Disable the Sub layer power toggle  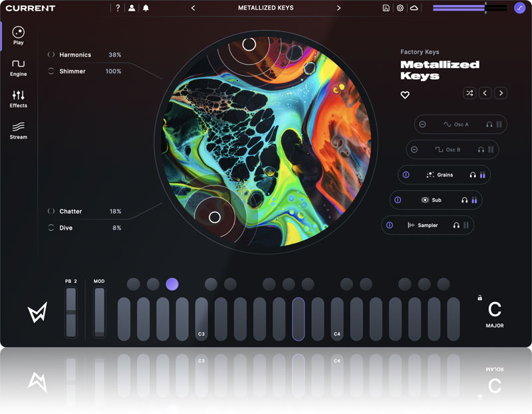click(x=398, y=200)
